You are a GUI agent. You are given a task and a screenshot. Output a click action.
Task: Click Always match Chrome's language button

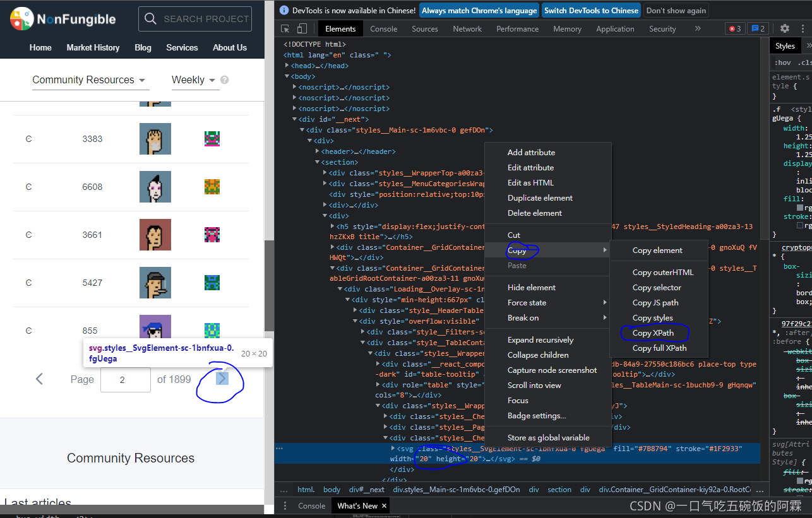point(479,11)
